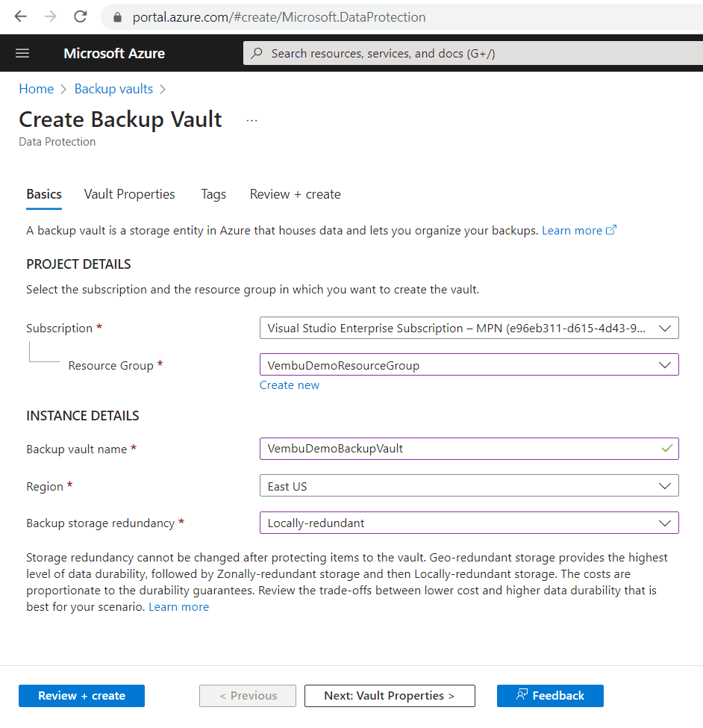Image resolution: width=703 pixels, height=728 pixels.
Task: Click the external link icon after Learn more
Action: point(611,230)
